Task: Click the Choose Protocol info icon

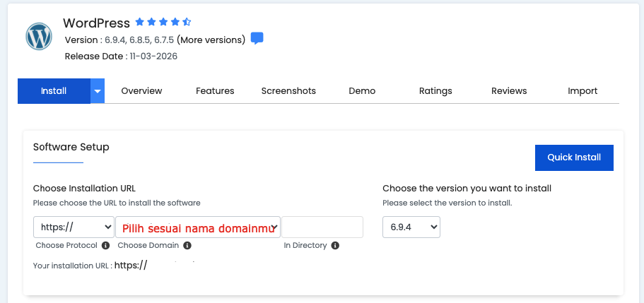Action: pos(105,246)
